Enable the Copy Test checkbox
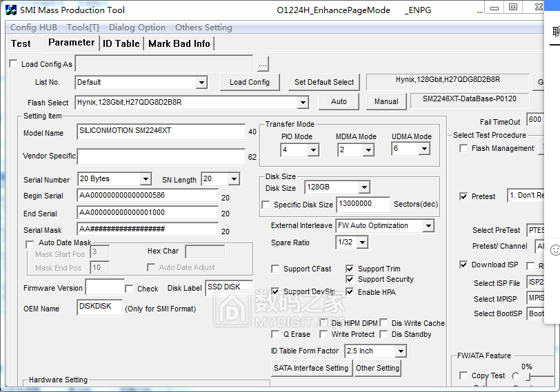Viewport: 560px width, 392px height. [463, 375]
